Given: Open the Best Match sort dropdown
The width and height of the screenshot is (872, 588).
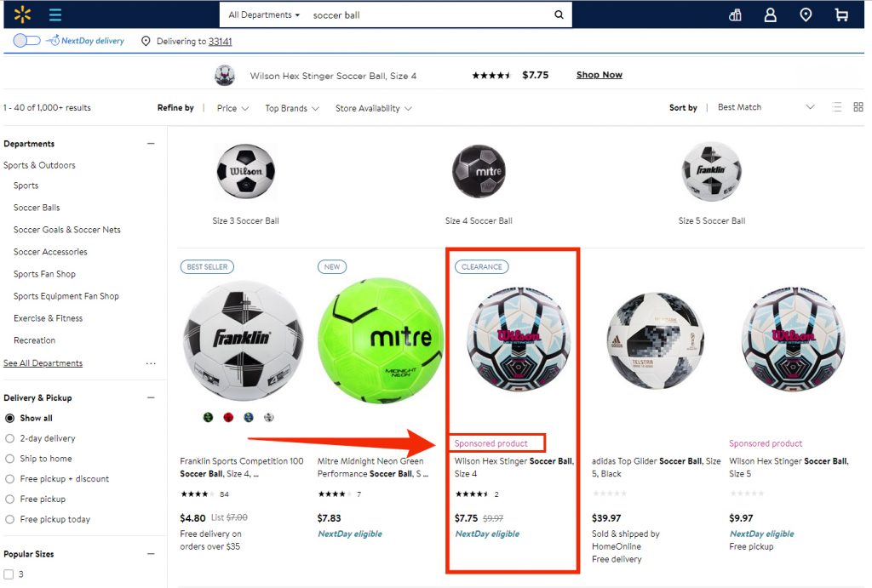Looking at the screenshot, I should coord(766,106).
